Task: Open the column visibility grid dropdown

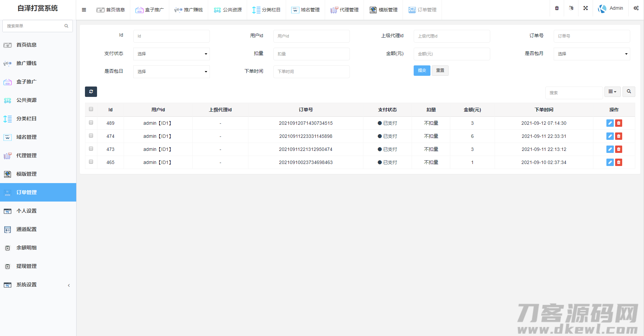Action: coord(612,92)
